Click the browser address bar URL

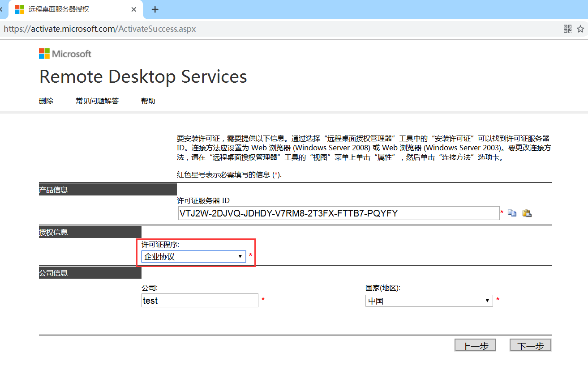tap(99, 29)
